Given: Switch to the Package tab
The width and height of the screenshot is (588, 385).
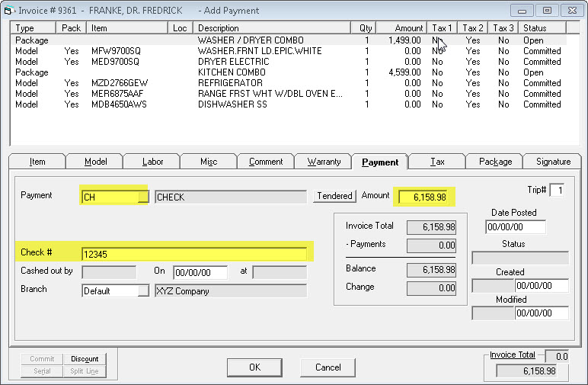Looking at the screenshot, I should [x=495, y=162].
